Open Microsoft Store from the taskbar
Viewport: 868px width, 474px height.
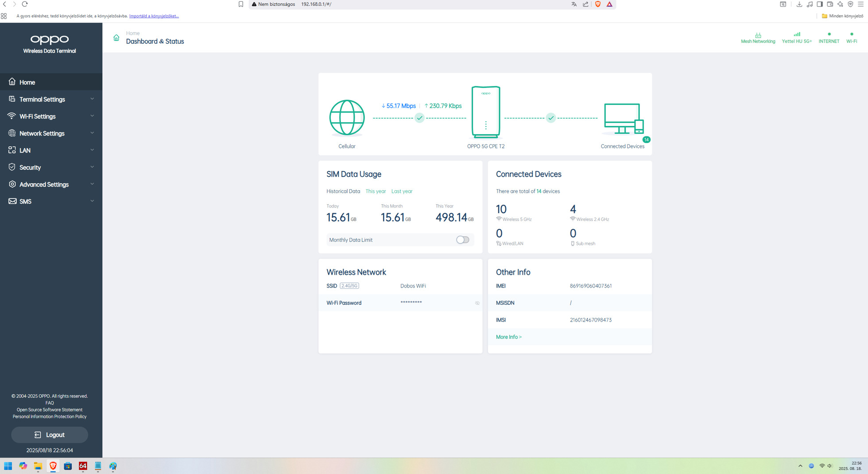pos(68,466)
